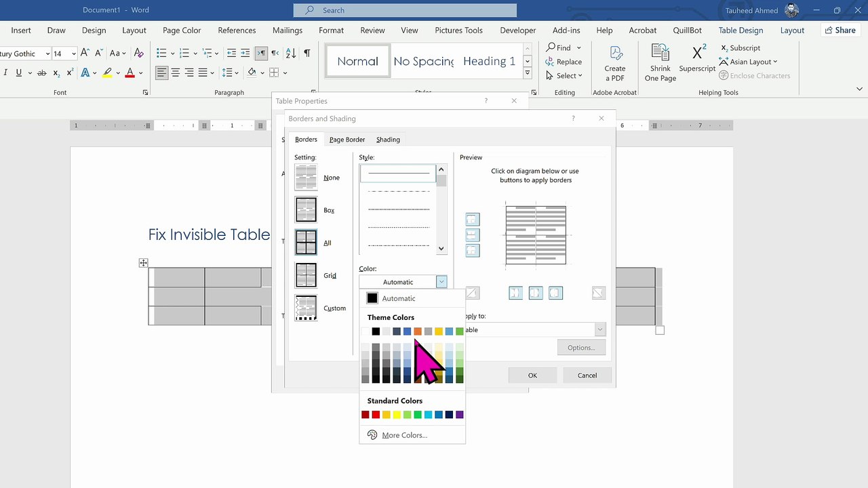
Task: Click the Strikethrough icon
Action: 42,73
